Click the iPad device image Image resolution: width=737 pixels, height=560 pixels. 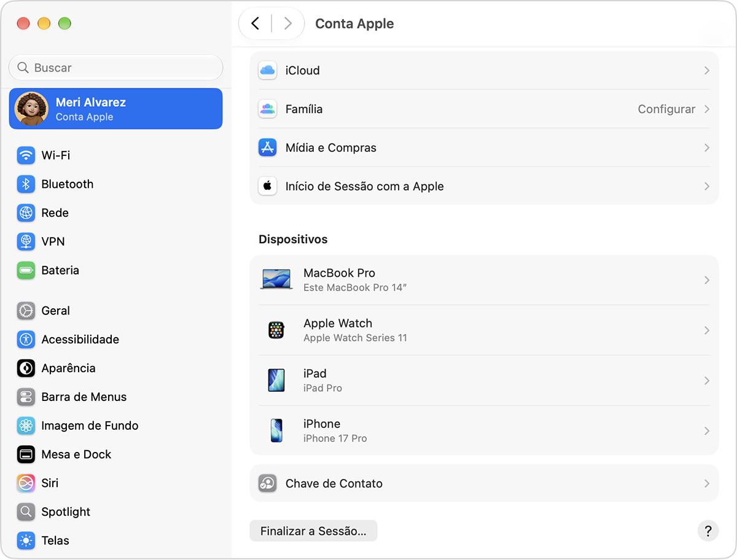[x=276, y=381]
